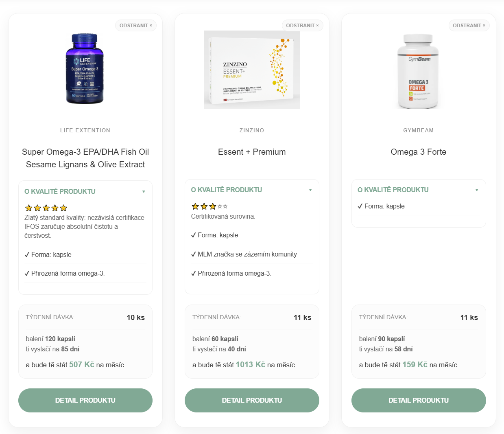Viewport: 504px width, 434px height.
Task: Click the Zinzino Essent+ Premium box image
Action: [252, 69]
